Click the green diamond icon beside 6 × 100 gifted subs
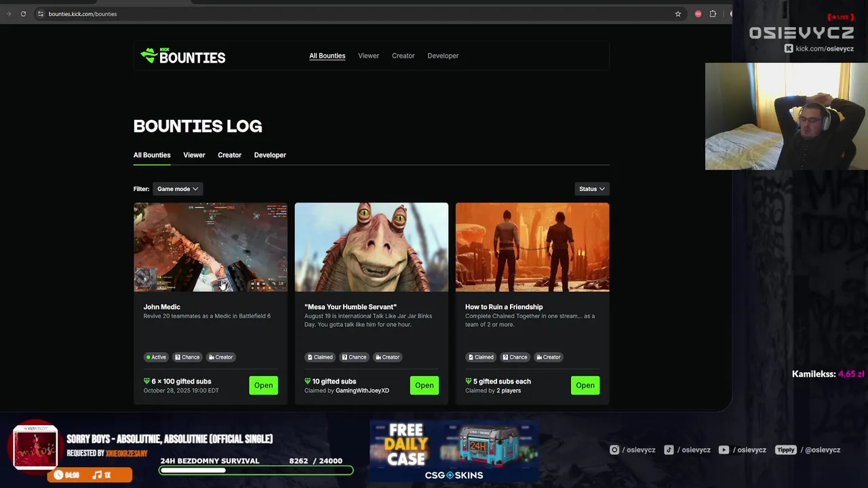This screenshot has height=488, width=868. pyautogui.click(x=146, y=381)
